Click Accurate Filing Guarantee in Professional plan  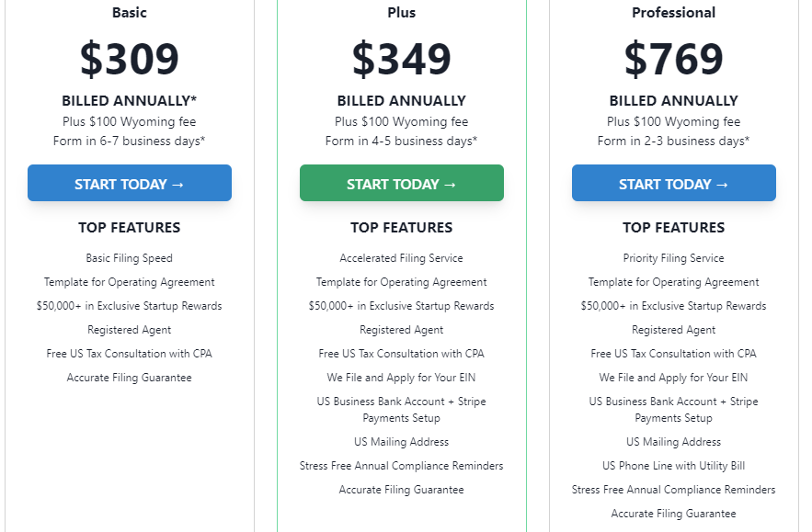[674, 514]
